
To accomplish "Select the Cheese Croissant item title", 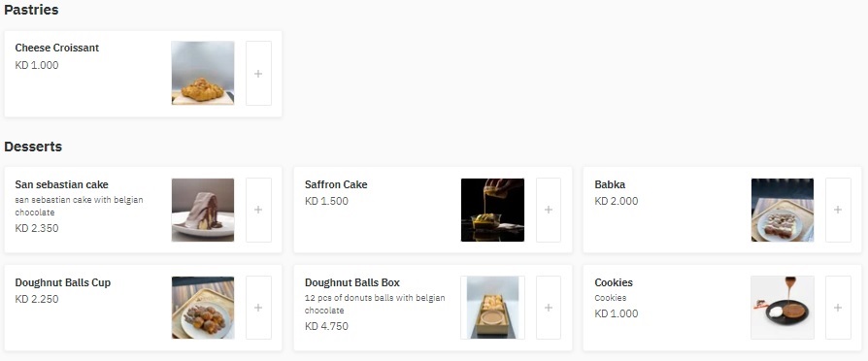I will pyautogui.click(x=57, y=48).
